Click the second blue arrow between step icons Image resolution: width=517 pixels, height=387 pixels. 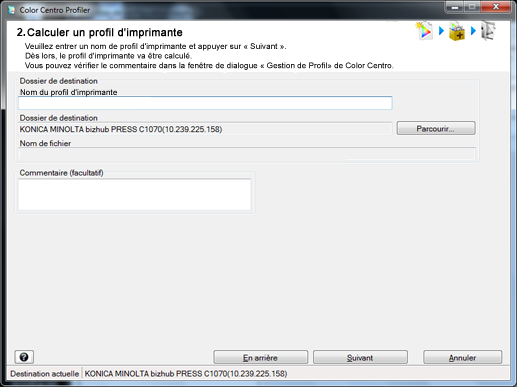(x=473, y=31)
